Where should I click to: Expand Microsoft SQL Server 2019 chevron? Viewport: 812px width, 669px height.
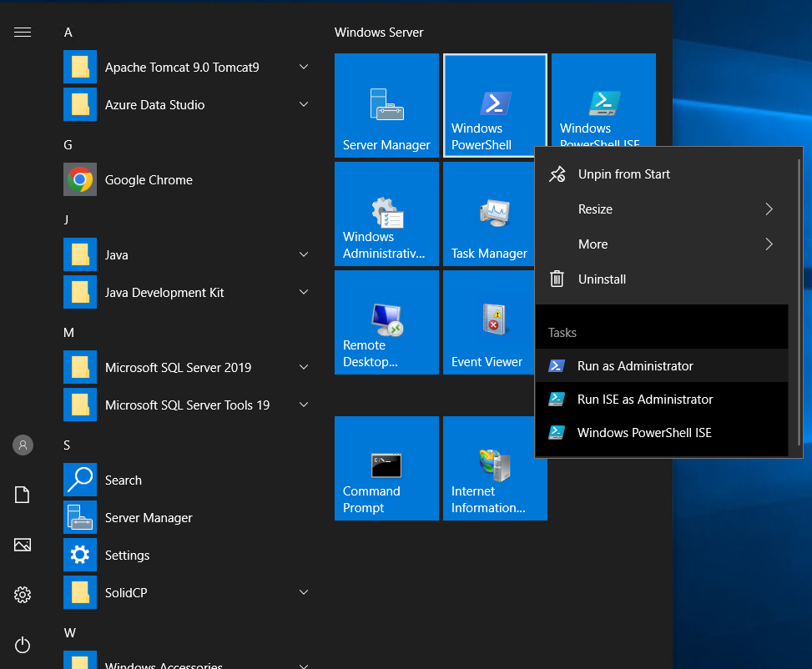pyautogui.click(x=304, y=367)
